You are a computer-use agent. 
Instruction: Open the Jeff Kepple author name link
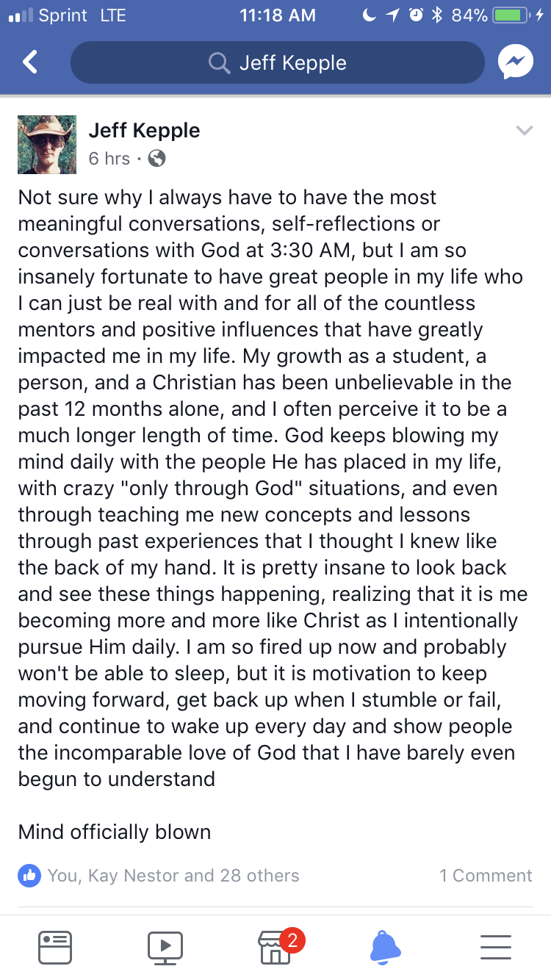point(144,131)
